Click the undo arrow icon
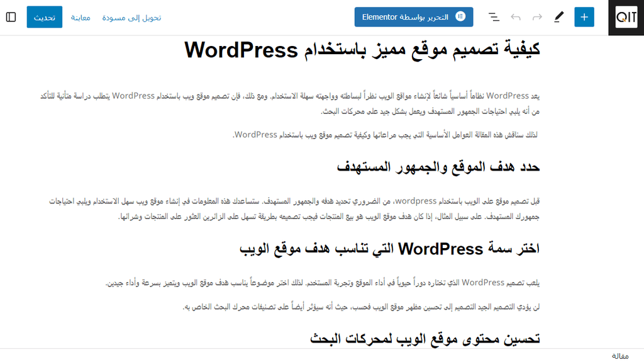 coord(516,17)
